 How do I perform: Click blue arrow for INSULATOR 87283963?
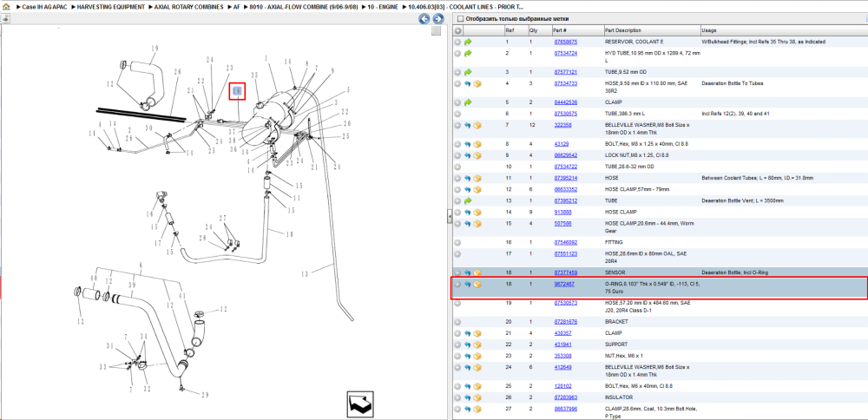[468, 397]
